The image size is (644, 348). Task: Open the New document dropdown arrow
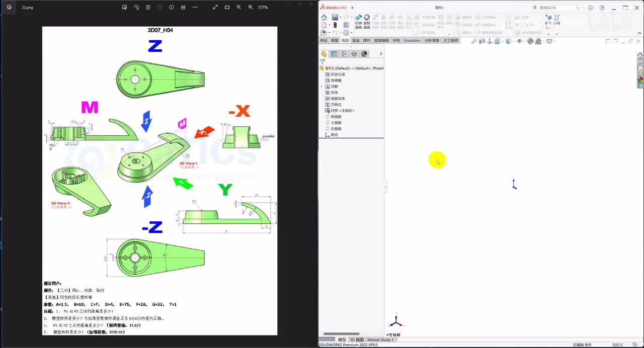pyautogui.click(x=330, y=25)
